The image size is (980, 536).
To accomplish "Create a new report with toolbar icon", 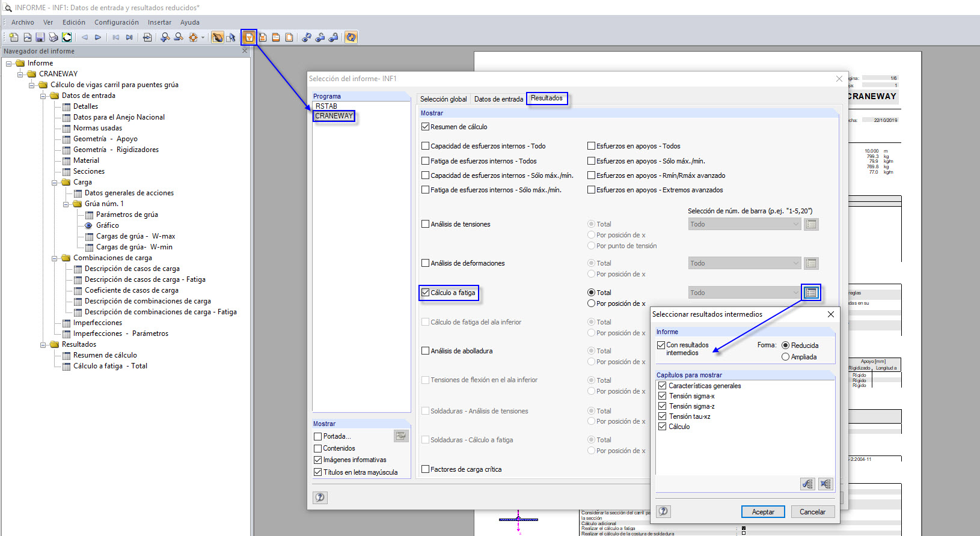I will coord(14,37).
